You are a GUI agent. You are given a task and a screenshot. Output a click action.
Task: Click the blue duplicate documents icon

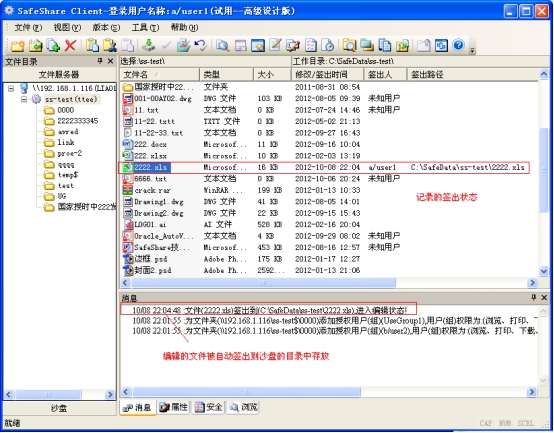(x=384, y=46)
